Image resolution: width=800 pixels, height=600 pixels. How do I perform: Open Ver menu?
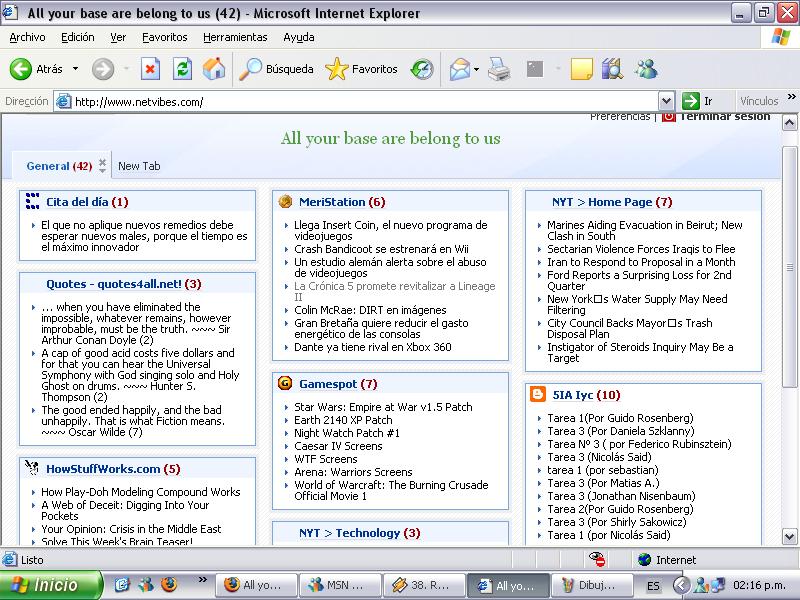click(118, 37)
